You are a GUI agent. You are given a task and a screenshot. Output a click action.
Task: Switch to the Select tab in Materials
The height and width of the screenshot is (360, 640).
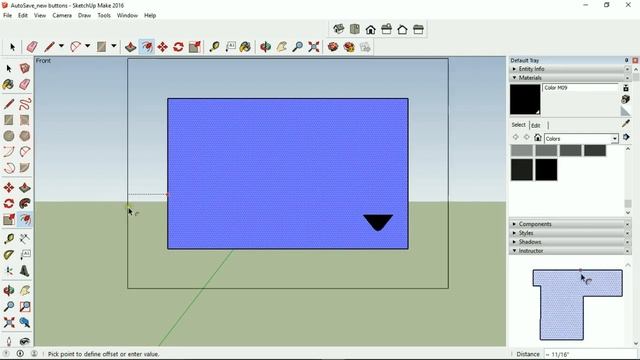tap(519, 125)
